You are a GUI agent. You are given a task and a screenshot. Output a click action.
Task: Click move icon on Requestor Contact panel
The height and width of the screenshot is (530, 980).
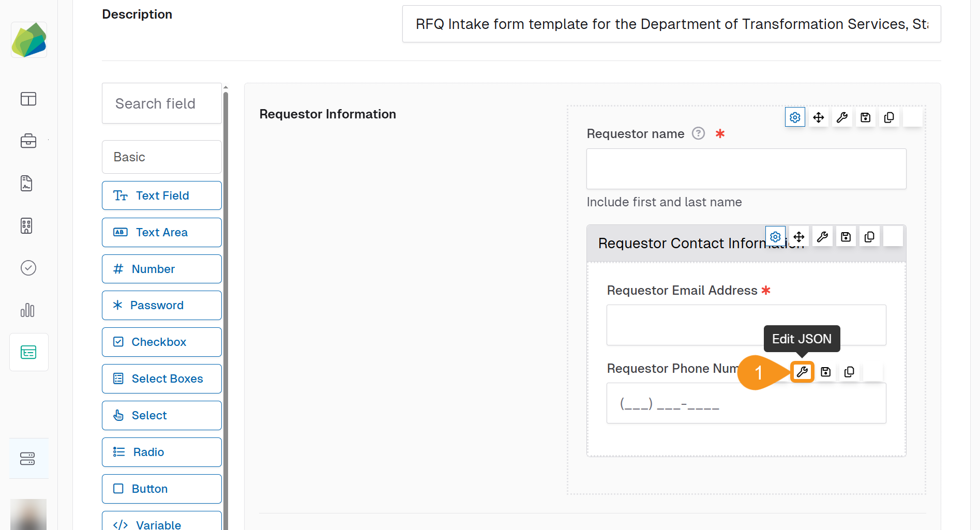coord(798,237)
